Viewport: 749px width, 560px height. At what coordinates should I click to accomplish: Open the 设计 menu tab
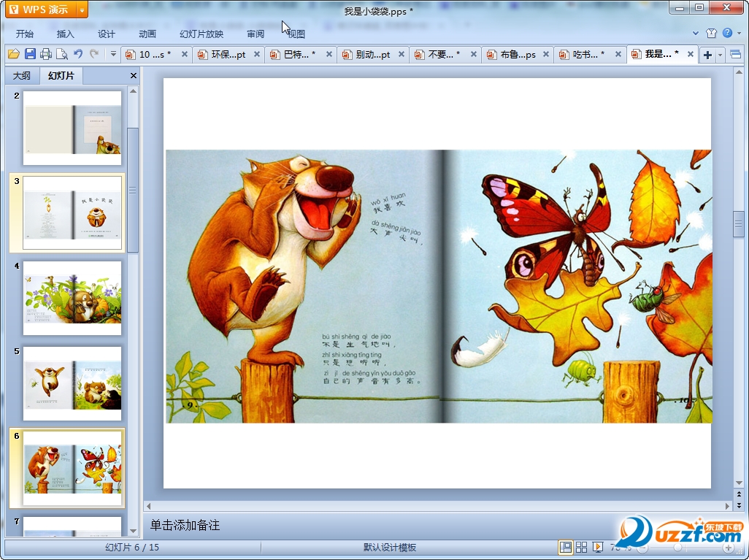(107, 34)
